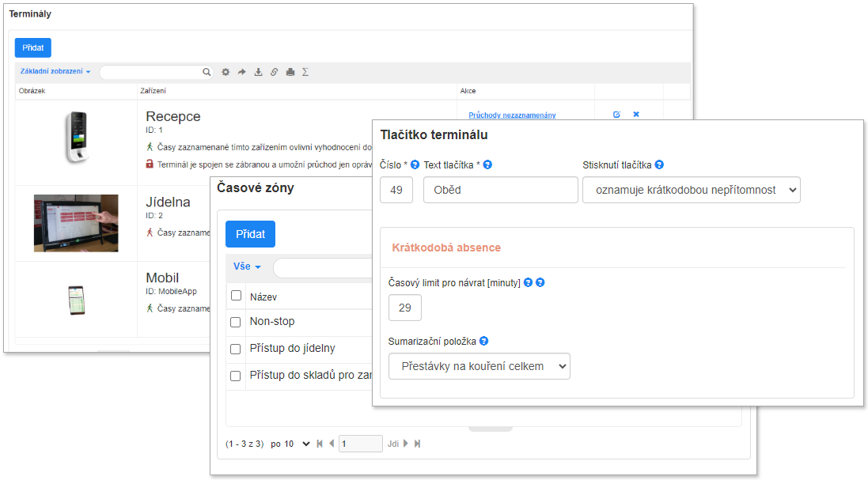Viewport: 868px width, 480px height.
Task: Click the Jídelna touchscreen image
Action: pos(76,223)
